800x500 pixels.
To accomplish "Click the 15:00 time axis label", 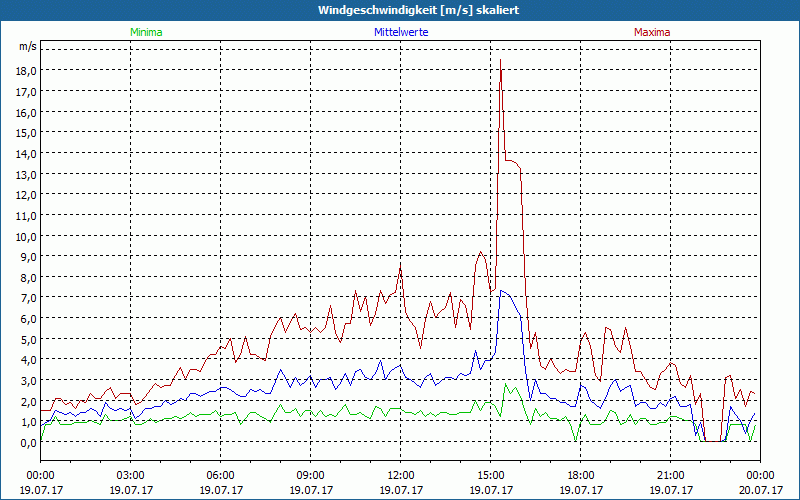I will point(491,476).
